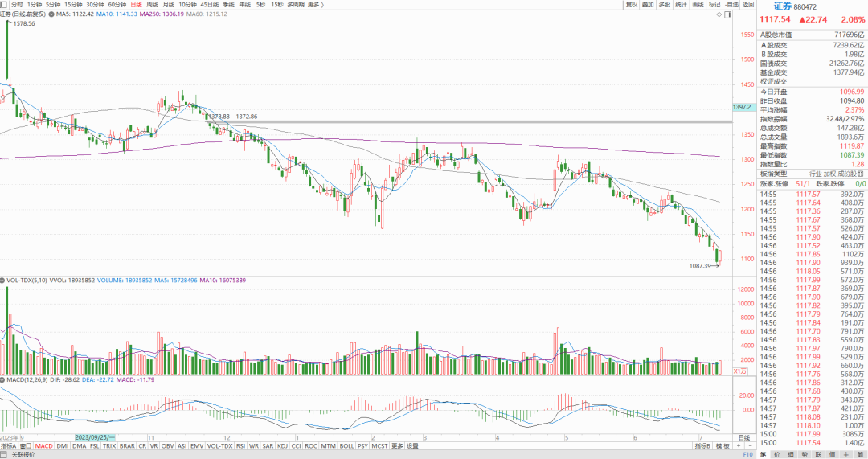Open the 窗口 window menu
This screenshot has width=868, height=459.
26,445
